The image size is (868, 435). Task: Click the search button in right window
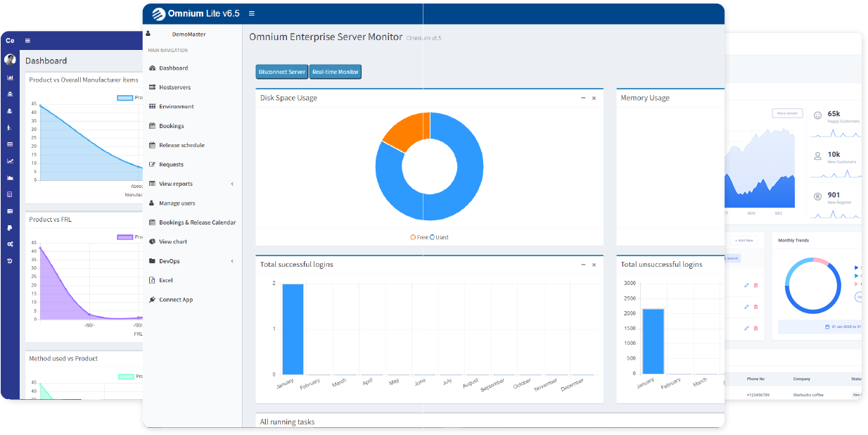732,258
